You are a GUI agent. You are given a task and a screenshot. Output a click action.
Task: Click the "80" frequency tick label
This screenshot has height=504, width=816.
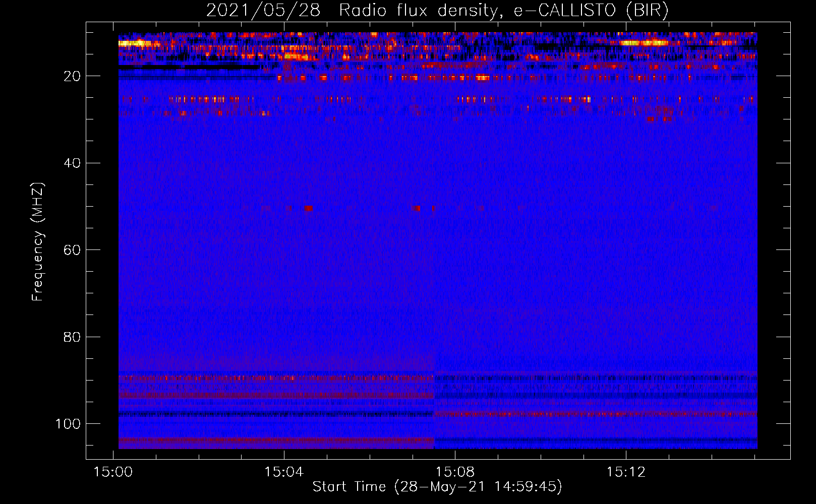pyautogui.click(x=72, y=337)
